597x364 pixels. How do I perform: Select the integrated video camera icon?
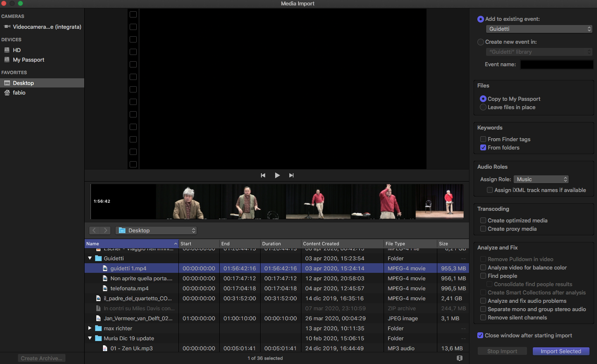tap(7, 27)
